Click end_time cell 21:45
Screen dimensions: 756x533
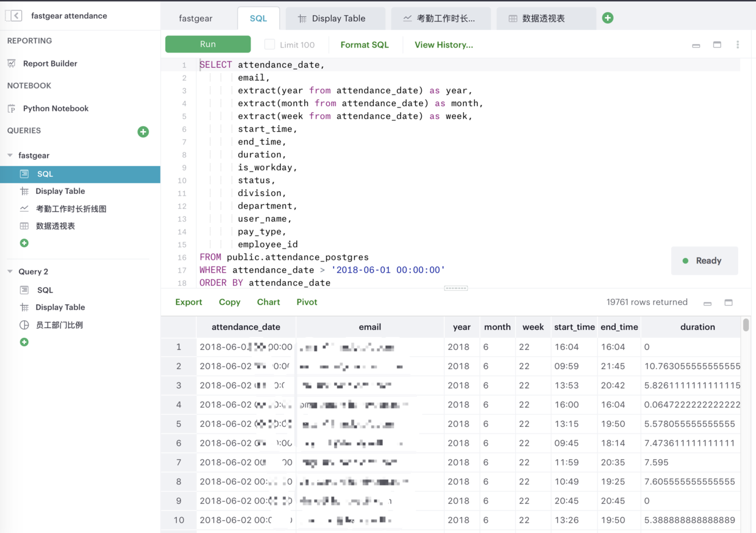(619, 366)
